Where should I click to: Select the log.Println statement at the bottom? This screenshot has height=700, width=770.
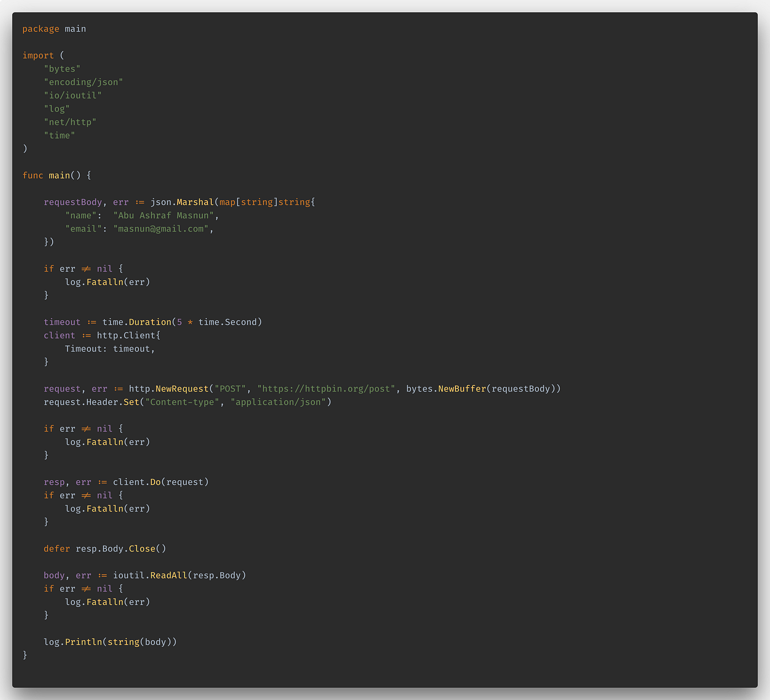point(110,642)
